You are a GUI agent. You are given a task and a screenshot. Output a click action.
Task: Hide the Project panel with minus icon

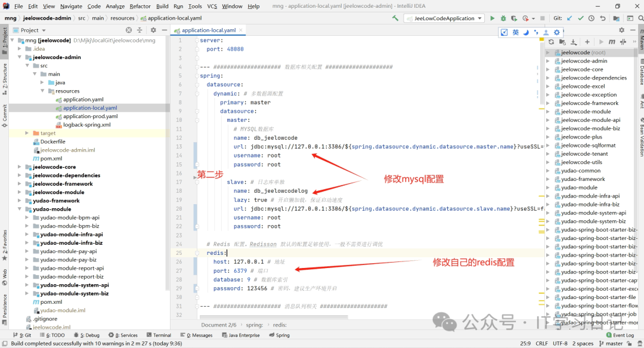pyautogui.click(x=165, y=30)
